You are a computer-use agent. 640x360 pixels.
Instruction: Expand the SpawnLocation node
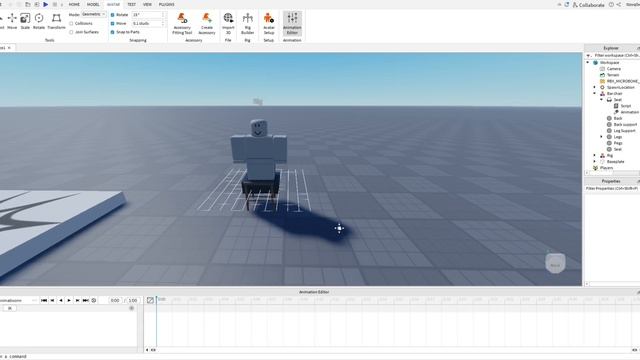pos(594,87)
